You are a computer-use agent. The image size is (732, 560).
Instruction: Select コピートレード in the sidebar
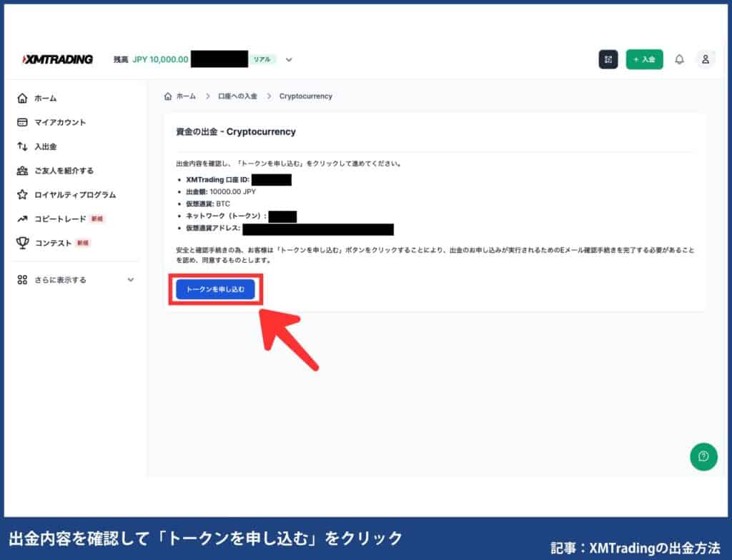click(x=60, y=219)
